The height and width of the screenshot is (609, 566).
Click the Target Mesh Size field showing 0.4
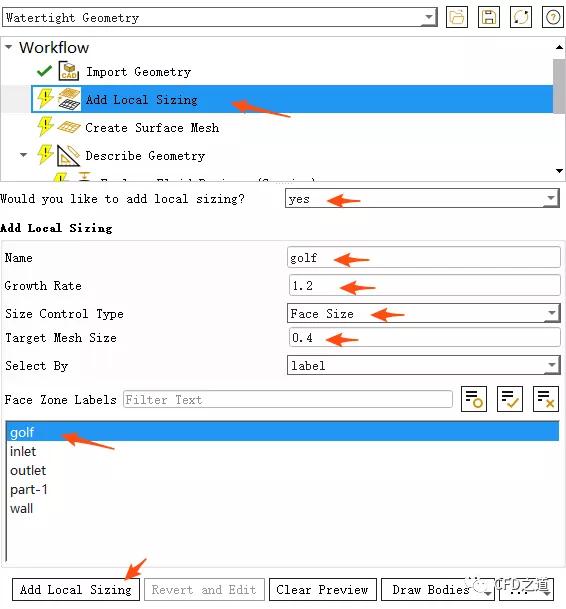[x=425, y=338]
